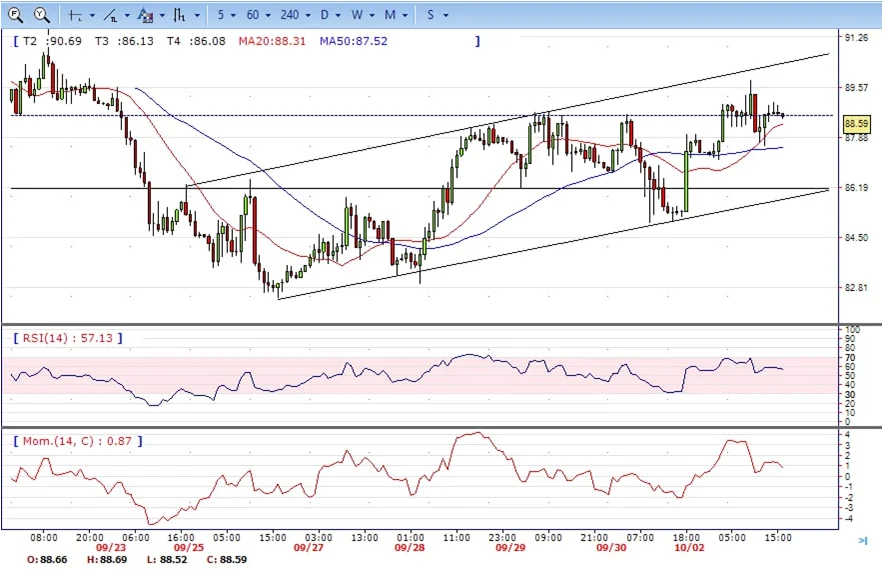Click the 09/27 date label
883x570 pixels.
pos(309,547)
